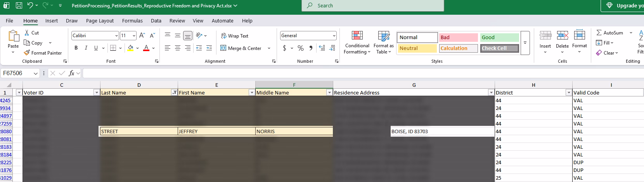Apply cell Borders icon
This screenshot has width=644, height=182.
[x=113, y=48]
